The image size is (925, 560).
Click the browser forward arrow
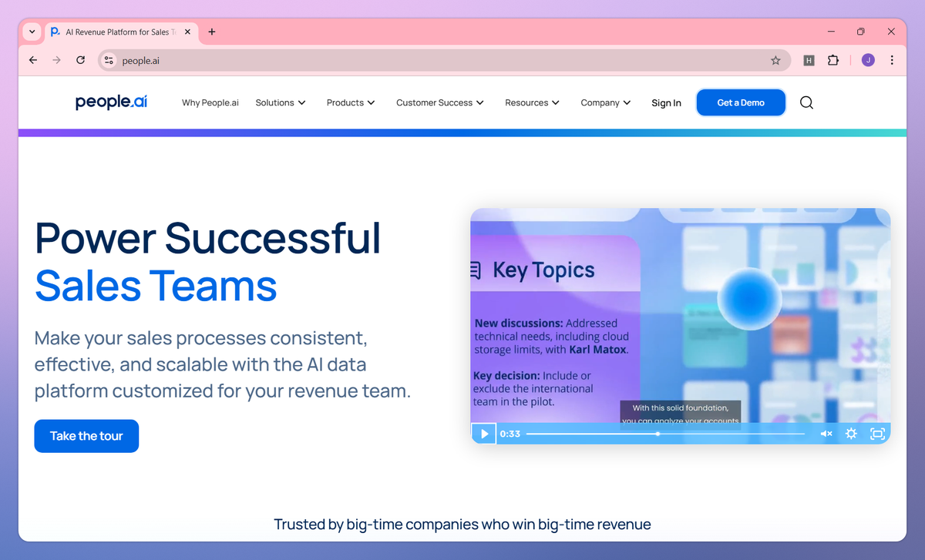click(x=56, y=60)
